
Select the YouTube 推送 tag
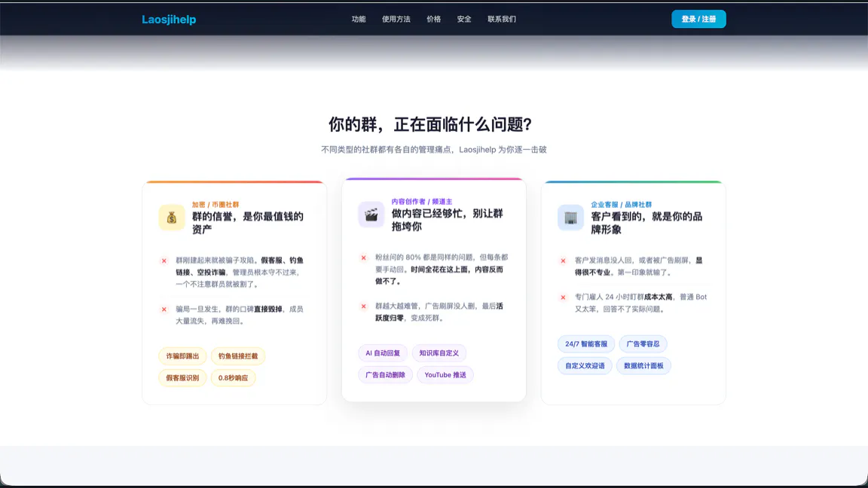[x=445, y=375]
